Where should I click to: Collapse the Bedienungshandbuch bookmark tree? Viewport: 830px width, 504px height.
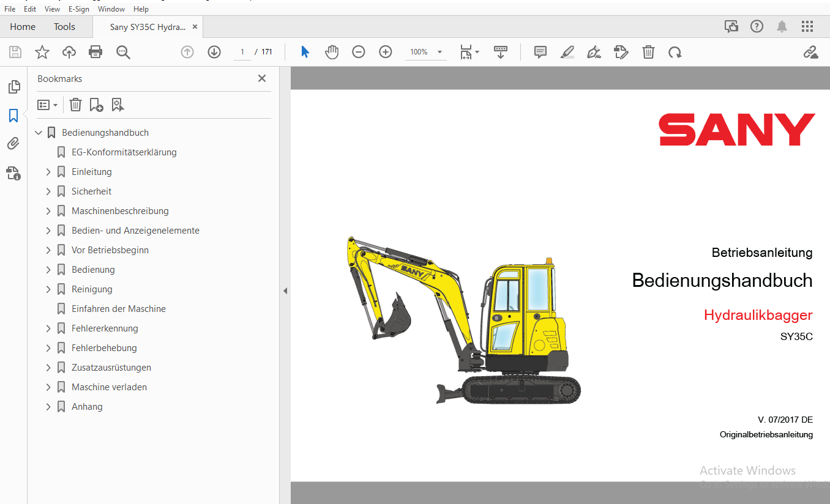[x=39, y=133]
